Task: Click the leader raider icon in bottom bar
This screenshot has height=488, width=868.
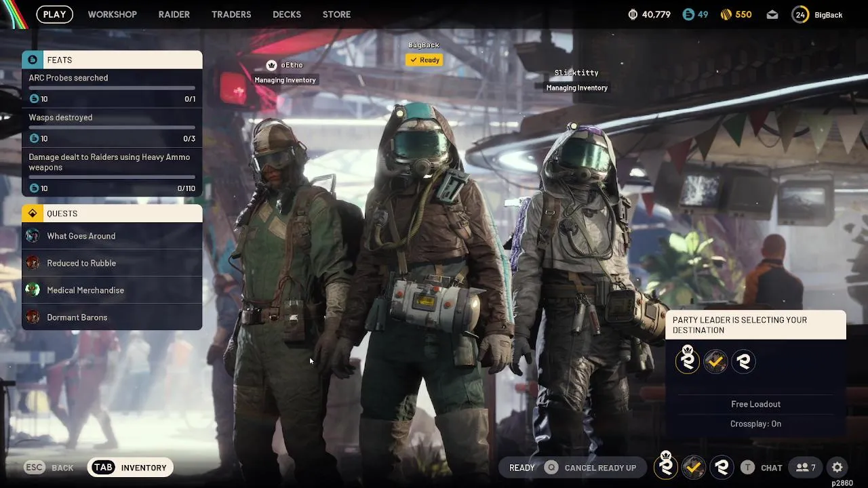Action: click(x=666, y=466)
